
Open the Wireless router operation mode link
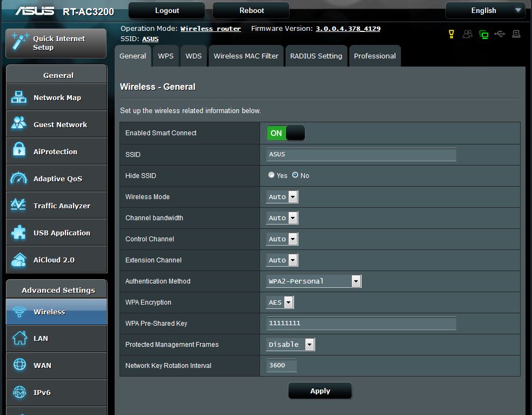coord(210,29)
